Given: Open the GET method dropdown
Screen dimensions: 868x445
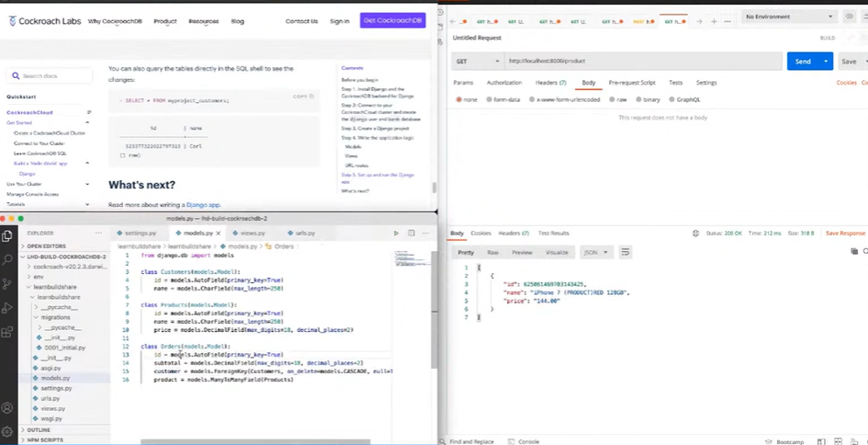Looking at the screenshot, I should point(478,61).
